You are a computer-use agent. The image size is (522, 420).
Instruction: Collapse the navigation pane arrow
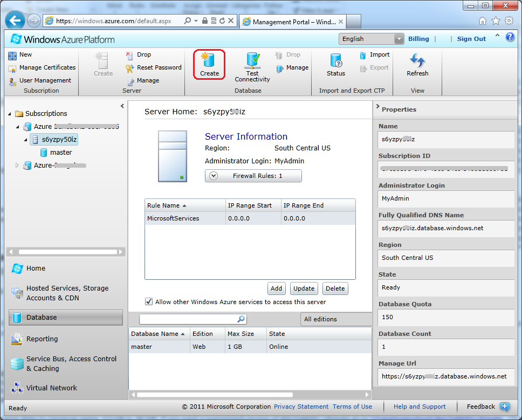[122, 106]
